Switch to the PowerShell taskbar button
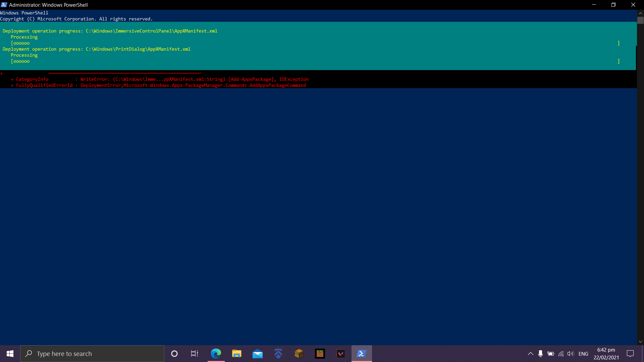The height and width of the screenshot is (362, 644). pyautogui.click(x=362, y=354)
